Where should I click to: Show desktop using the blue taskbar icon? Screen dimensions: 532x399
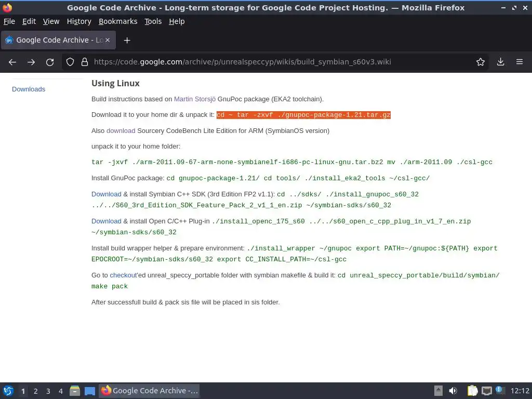click(x=89, y=391)
